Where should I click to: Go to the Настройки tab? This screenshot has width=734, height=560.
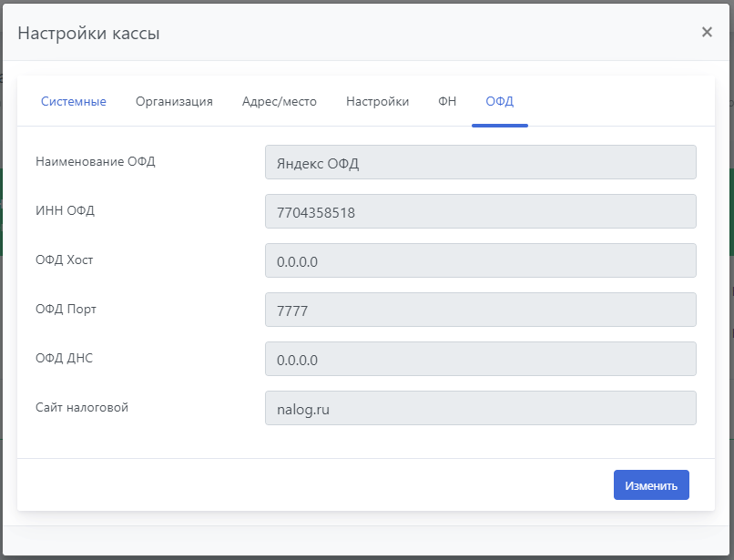click(377, 102)
